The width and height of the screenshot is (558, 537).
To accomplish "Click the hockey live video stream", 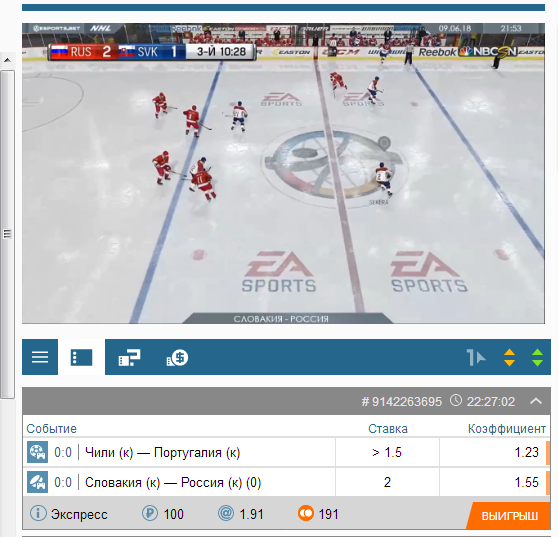I will (x=283, y=173).
